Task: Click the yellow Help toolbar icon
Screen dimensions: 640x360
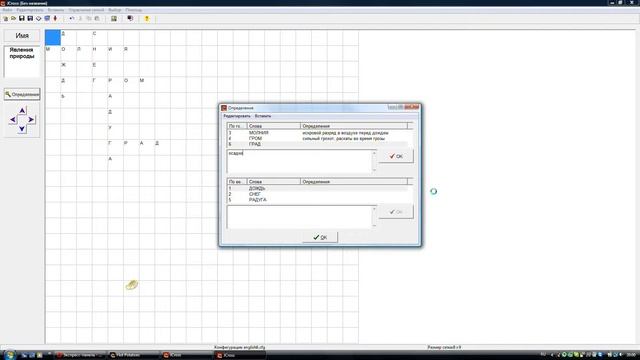Action: [x=147, y=19]
